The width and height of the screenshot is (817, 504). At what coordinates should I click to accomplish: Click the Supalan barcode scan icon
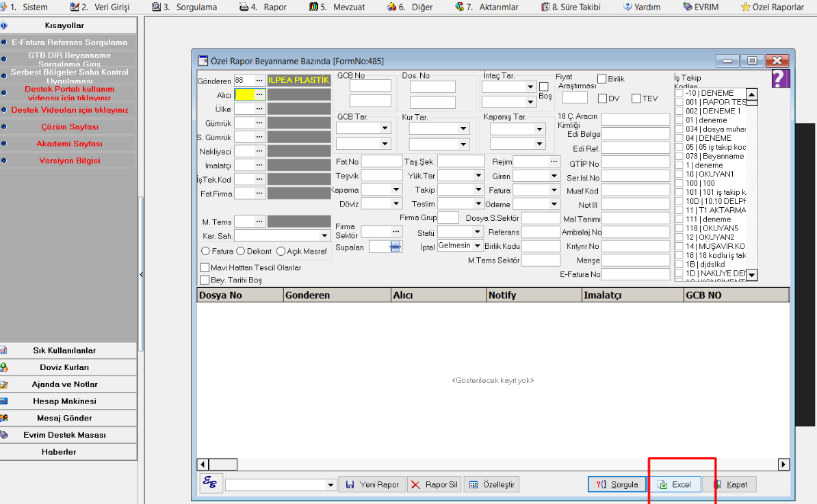[x=395, y=247]
